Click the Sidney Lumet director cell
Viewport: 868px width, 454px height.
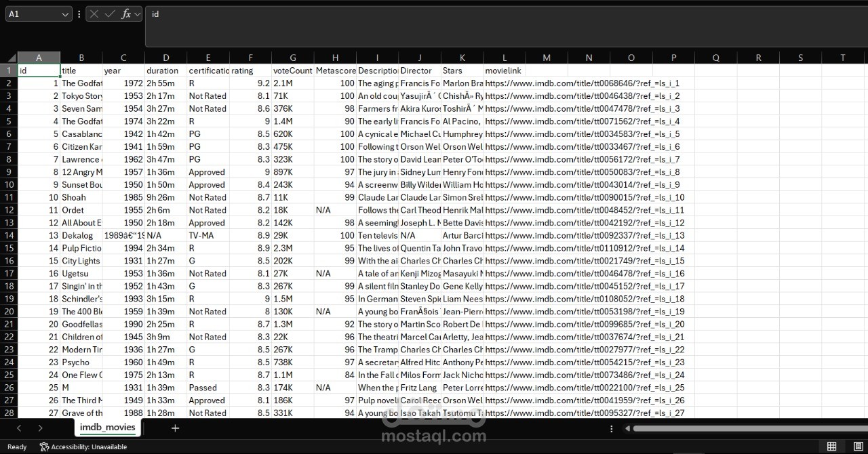click(x=420, y=172)
